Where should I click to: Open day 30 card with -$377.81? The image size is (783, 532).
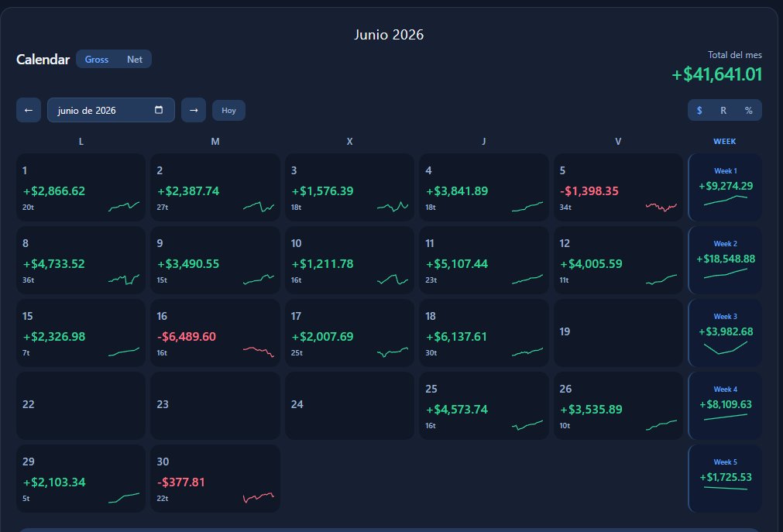(215, 479)
